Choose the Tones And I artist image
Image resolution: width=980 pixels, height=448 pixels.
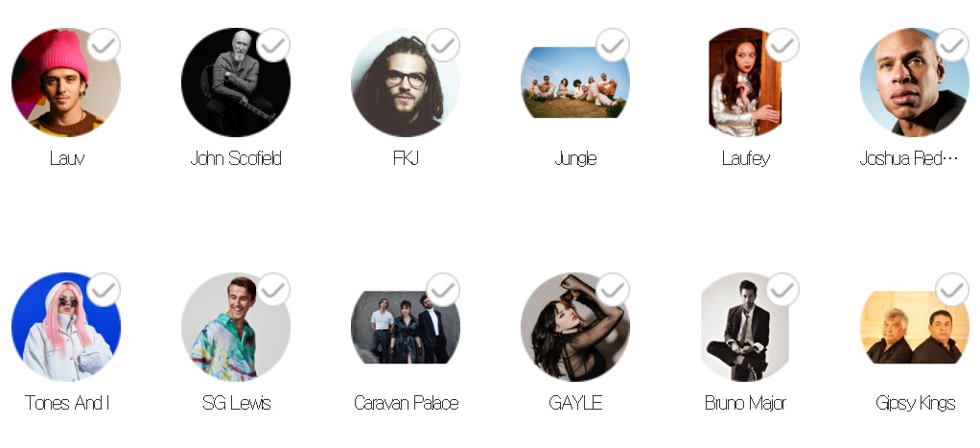pos(66,327)
